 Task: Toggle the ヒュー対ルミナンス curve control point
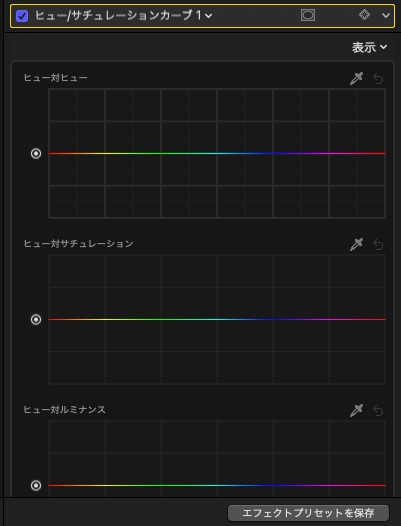click(36, 485)
